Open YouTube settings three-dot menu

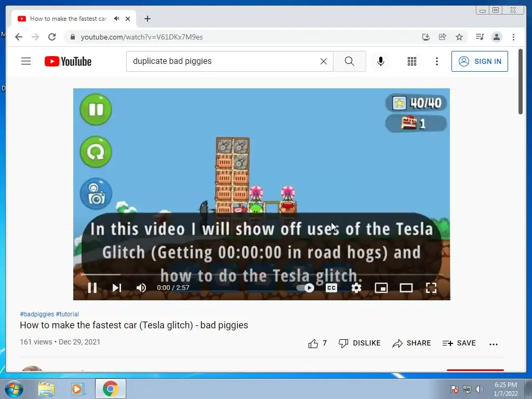point(437,61)
